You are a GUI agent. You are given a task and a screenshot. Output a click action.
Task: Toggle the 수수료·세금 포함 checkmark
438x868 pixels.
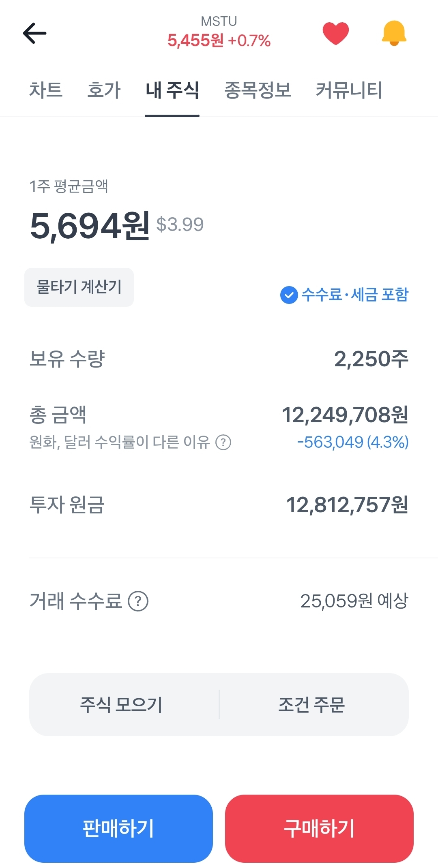pos(289,295)
